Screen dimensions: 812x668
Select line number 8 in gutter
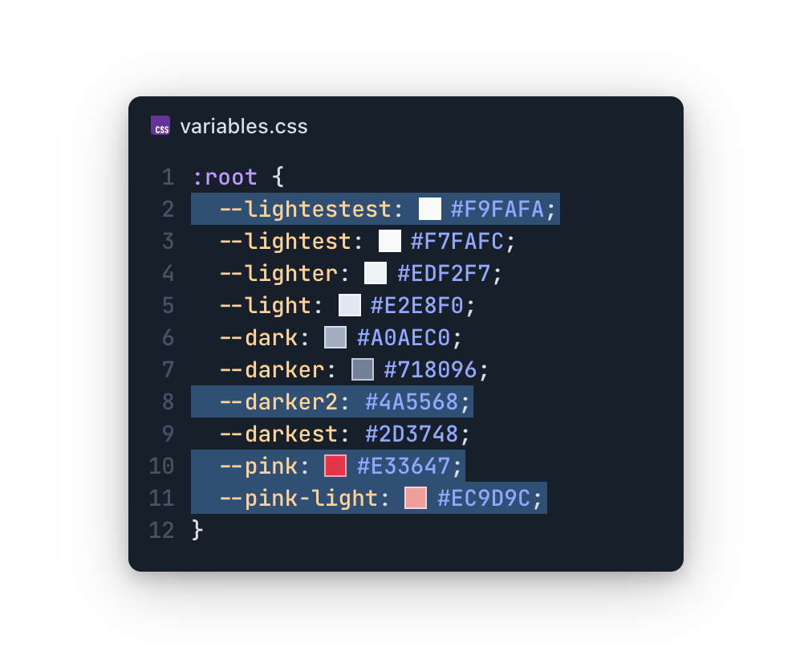click(167, 401)
